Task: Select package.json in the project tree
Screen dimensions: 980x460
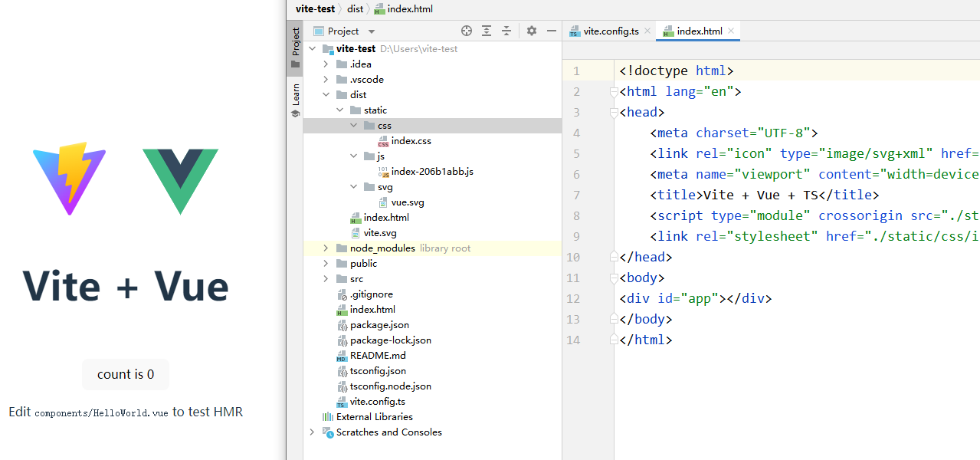Action: tap(379, 325)
